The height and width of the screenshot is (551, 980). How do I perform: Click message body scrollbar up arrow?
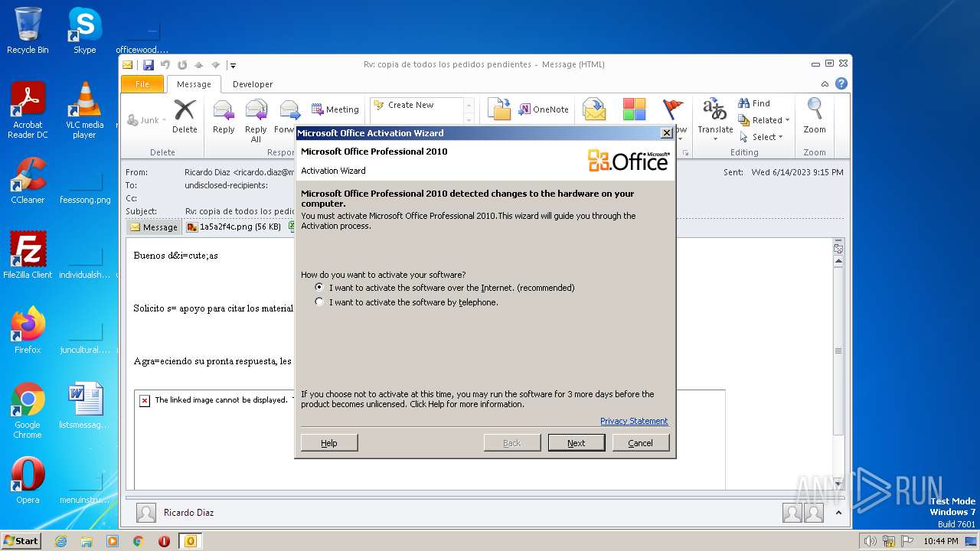click(838, 261)
